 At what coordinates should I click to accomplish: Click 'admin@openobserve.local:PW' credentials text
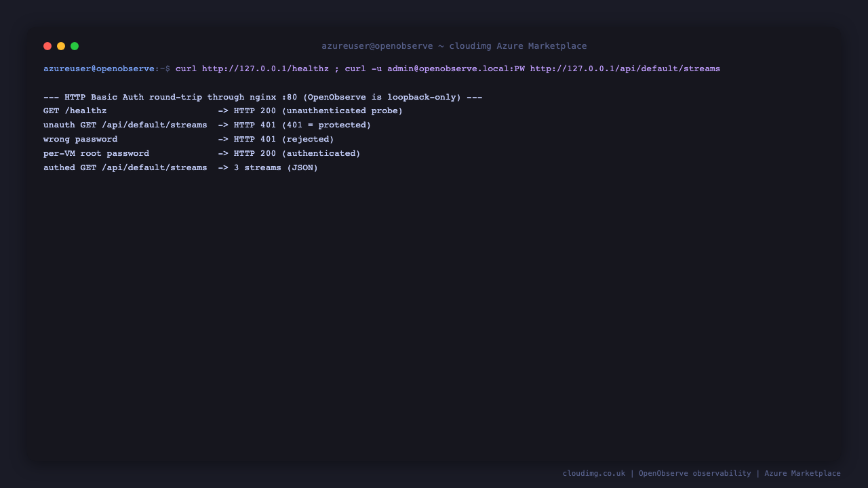pyautogui.click(x=456, y=68)
